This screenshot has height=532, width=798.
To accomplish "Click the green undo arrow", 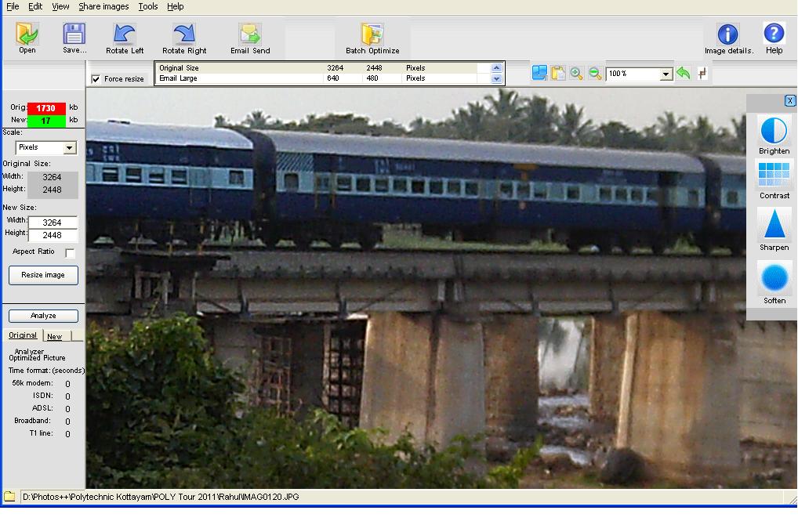I will 684,73.
